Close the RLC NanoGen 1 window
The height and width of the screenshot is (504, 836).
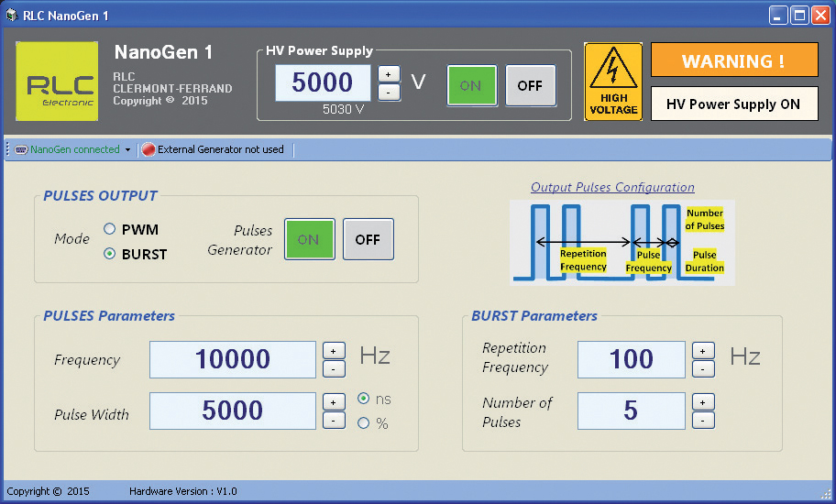820,16
